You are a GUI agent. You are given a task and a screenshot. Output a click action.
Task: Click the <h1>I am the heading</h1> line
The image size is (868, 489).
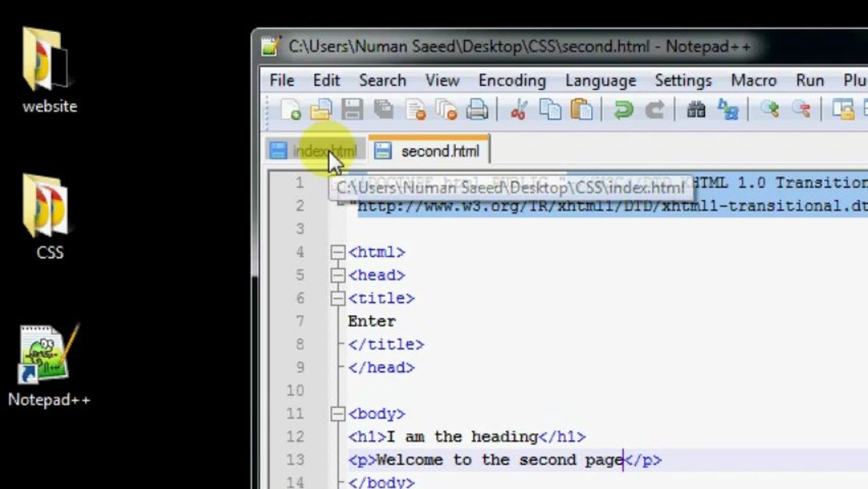tap(467, 437)
